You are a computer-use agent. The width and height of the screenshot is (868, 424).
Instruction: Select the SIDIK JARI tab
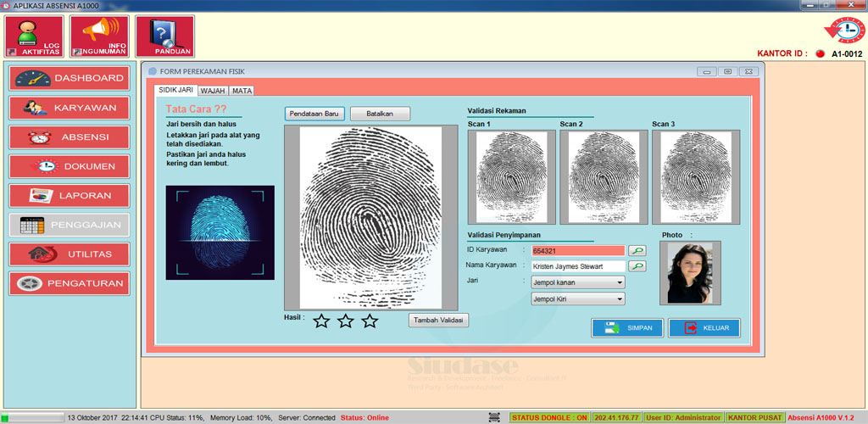point(176,90)
